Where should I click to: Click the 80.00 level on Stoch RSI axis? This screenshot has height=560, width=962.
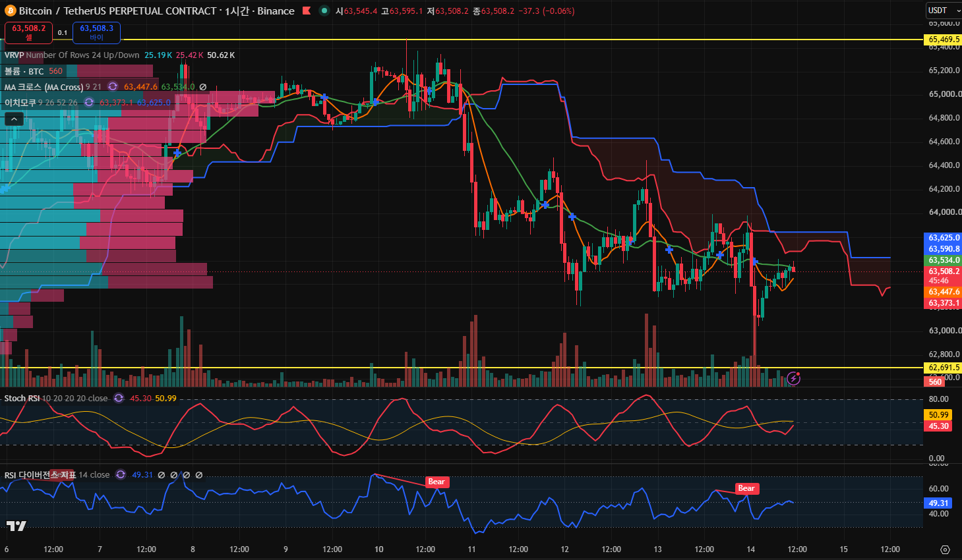point(939,399)
